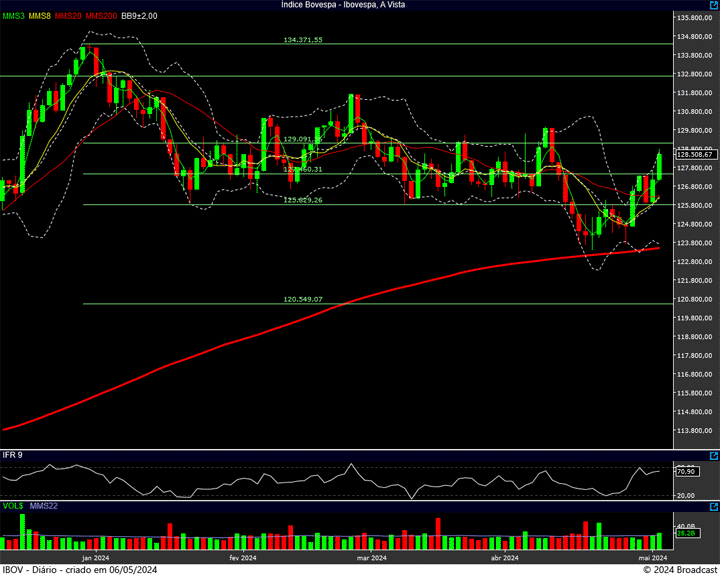Click the 'mar 2024' date axis label
This screenshot has width=720, height=575.
click(x=372, y=557)
